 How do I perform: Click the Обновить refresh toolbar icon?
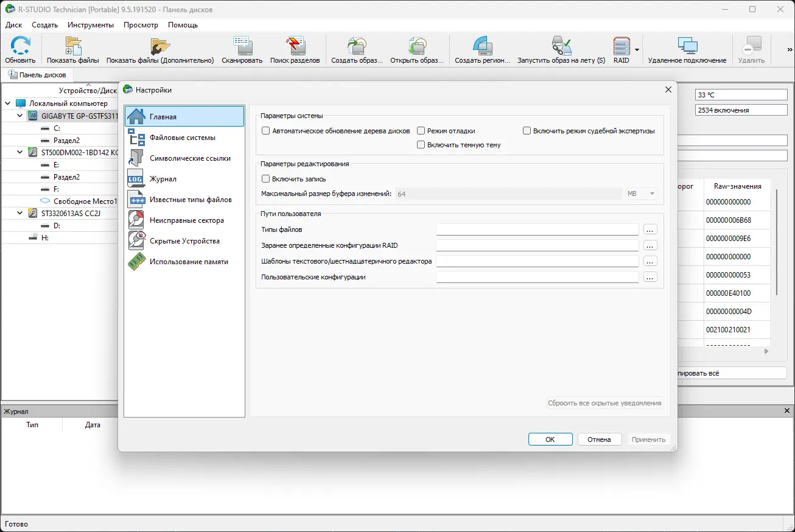pos(20,46)
